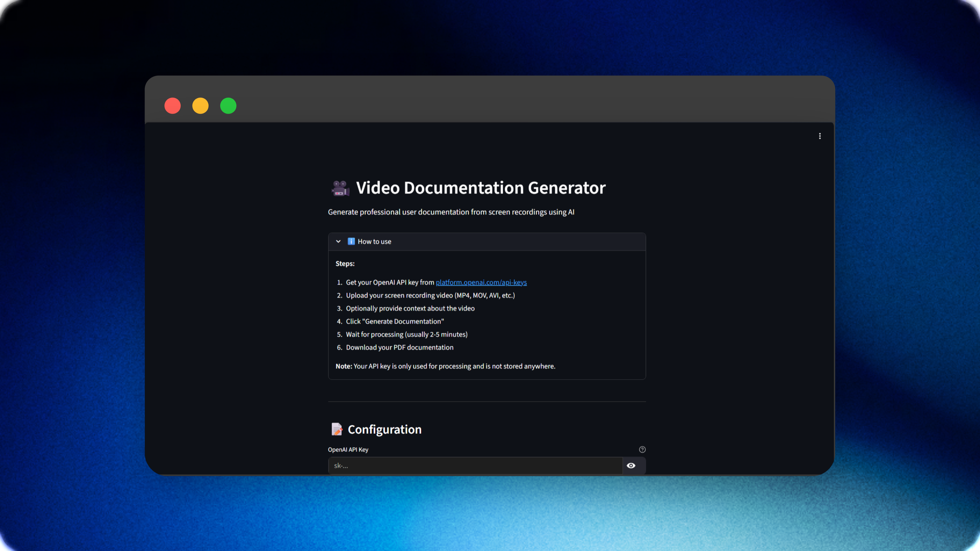Reveal the API key using the eye toggle
Viewport: 980px width, 551px height.
(632, 466)
